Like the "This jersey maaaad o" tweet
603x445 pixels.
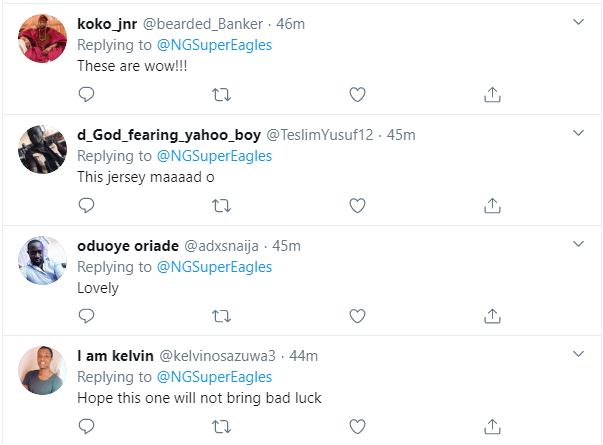coord(357,205)
